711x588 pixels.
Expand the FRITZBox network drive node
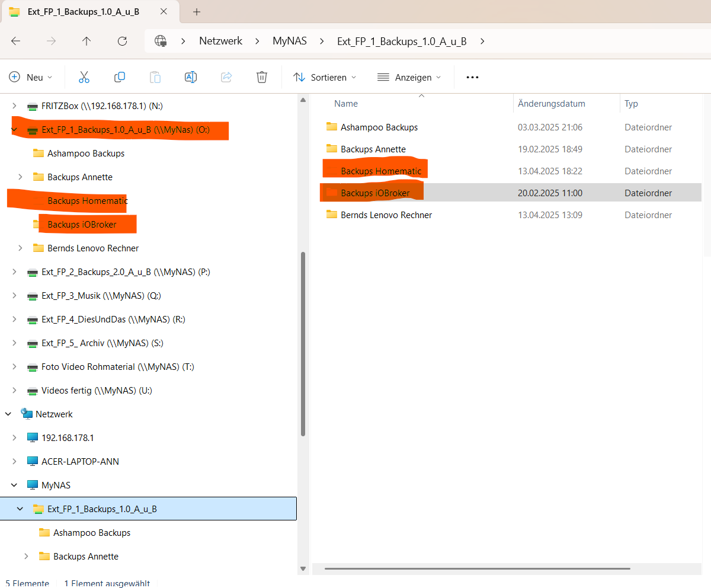tap(15, 106)
